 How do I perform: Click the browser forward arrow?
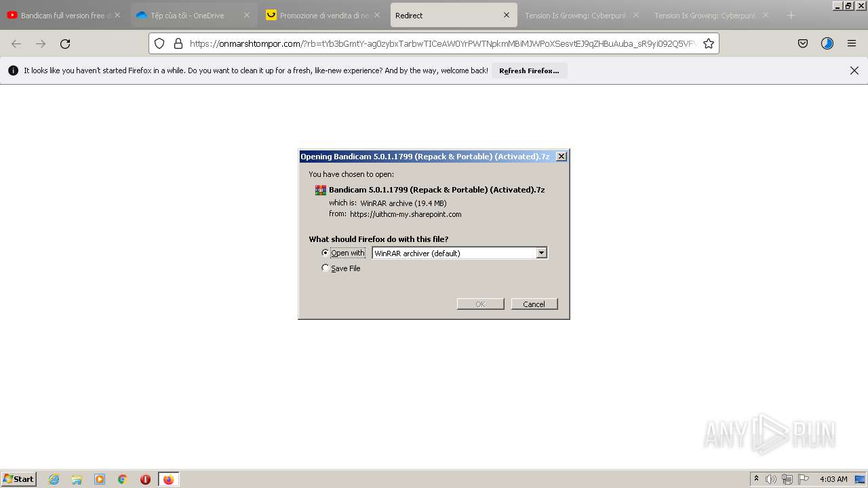pos(41,43)
